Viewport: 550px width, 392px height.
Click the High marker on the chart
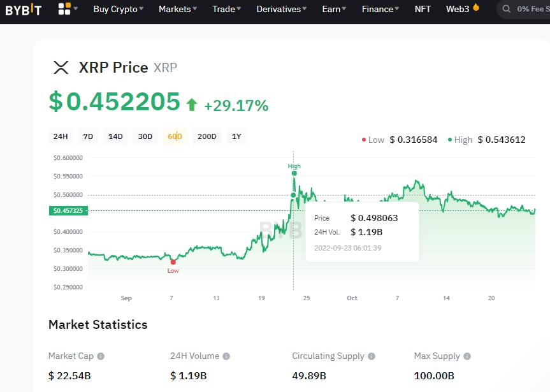tap(294, 173)
